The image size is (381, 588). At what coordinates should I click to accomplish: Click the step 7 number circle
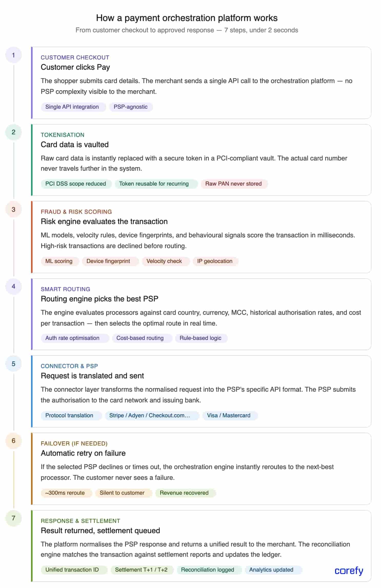coord(13,518)
